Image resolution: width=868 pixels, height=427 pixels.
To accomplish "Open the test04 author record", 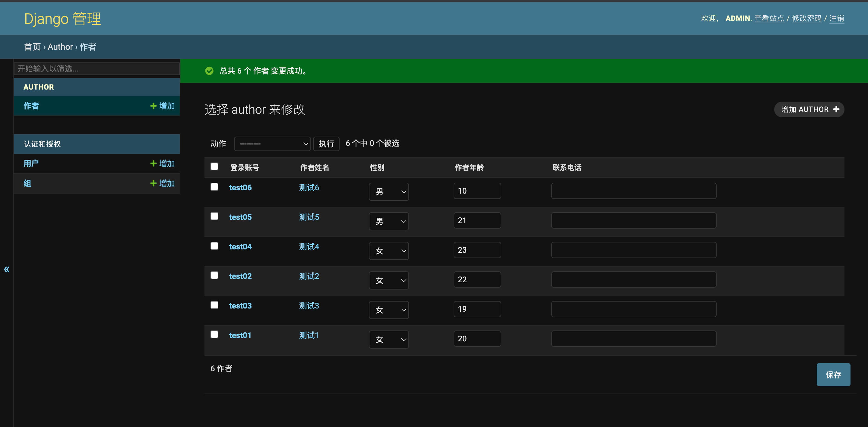I will pos(240,247).
